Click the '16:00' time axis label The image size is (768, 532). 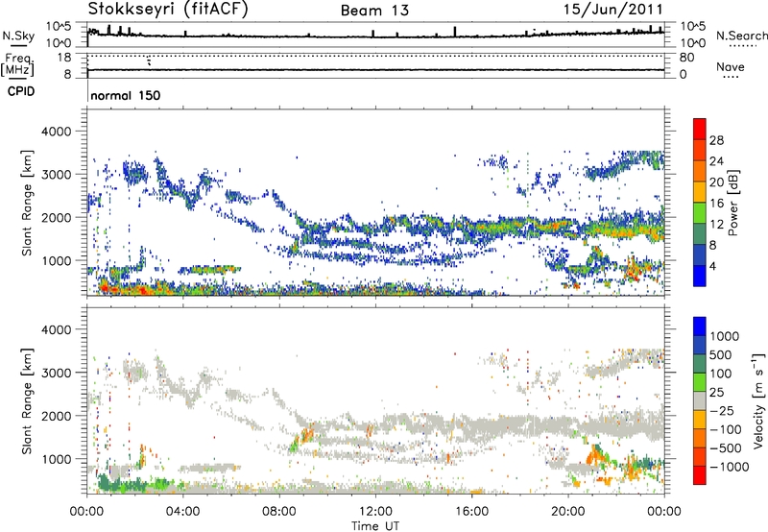(471, 512)
